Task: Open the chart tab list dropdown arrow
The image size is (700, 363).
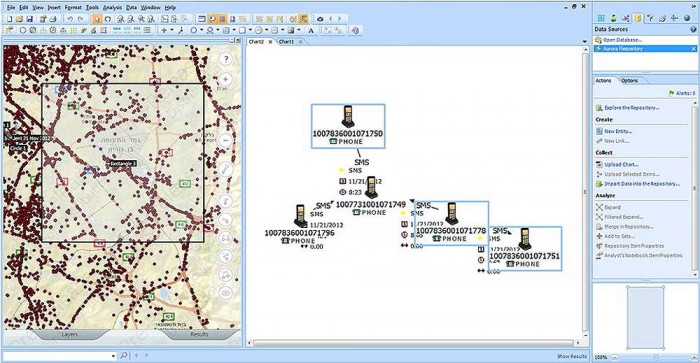Action: click(x=584, y=42)
